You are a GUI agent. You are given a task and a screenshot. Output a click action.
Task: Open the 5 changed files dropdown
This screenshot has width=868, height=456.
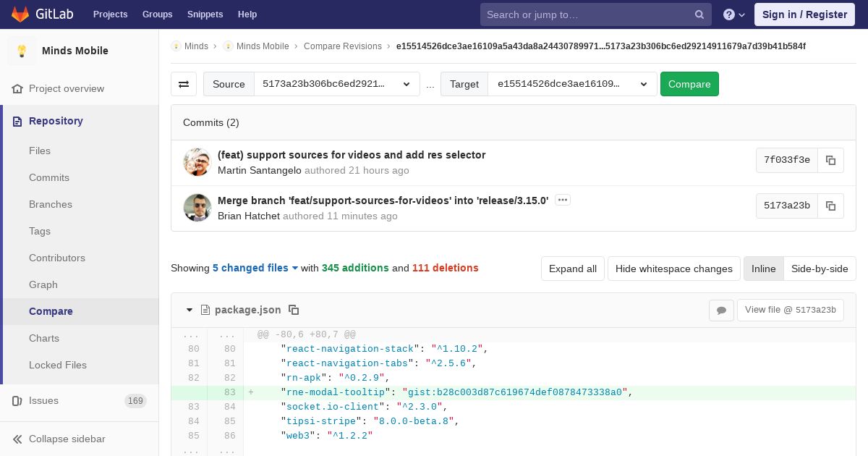tap(255, 268)
